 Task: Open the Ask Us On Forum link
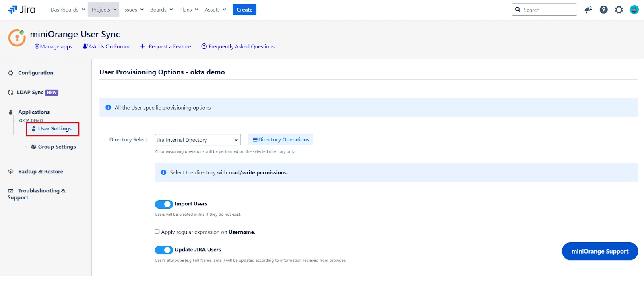106,46
